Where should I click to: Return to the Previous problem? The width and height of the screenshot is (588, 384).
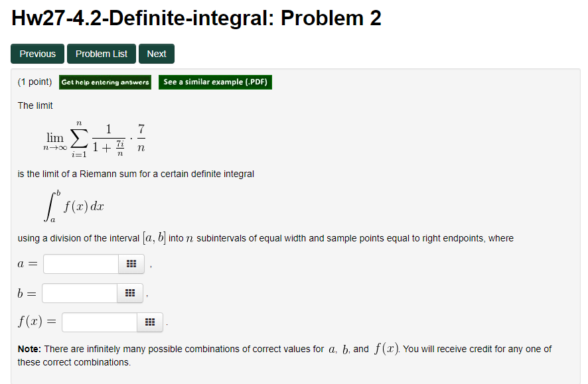click(37, 54)
